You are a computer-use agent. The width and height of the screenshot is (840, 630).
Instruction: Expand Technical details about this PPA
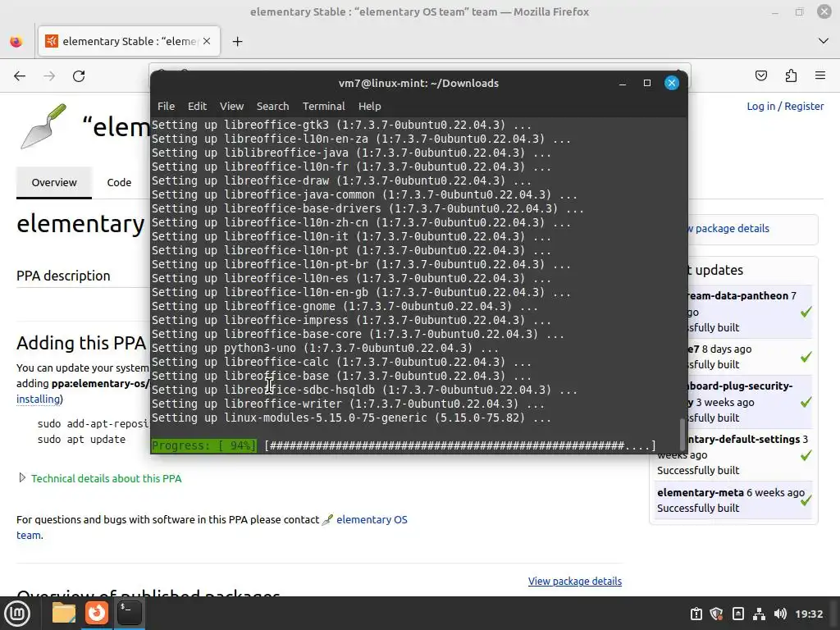point(106,478)
